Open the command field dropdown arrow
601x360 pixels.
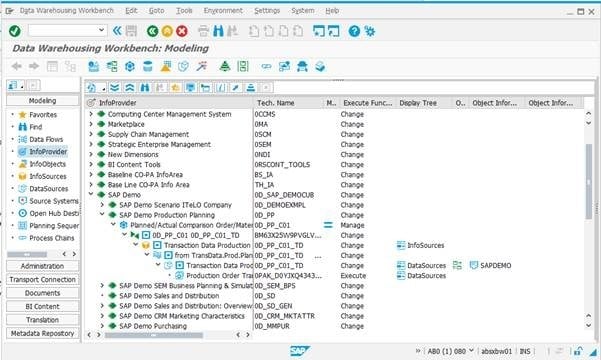101,30
